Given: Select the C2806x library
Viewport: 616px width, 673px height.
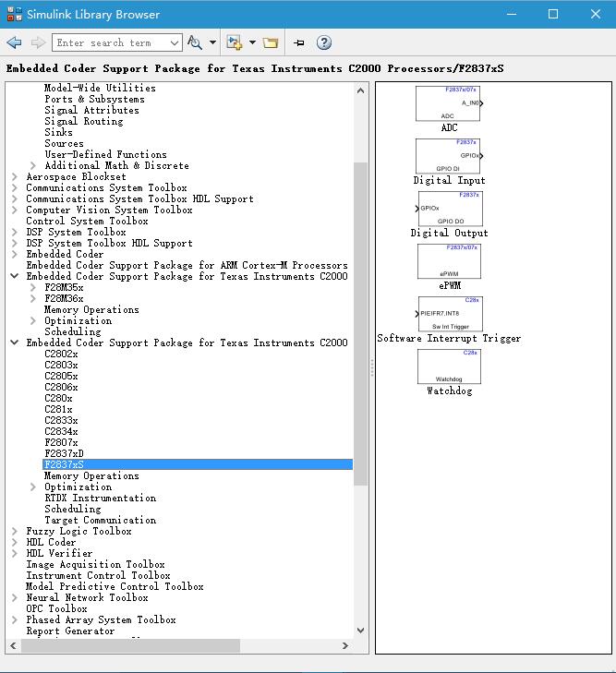Looking at the screenshot, I should 61,387.
